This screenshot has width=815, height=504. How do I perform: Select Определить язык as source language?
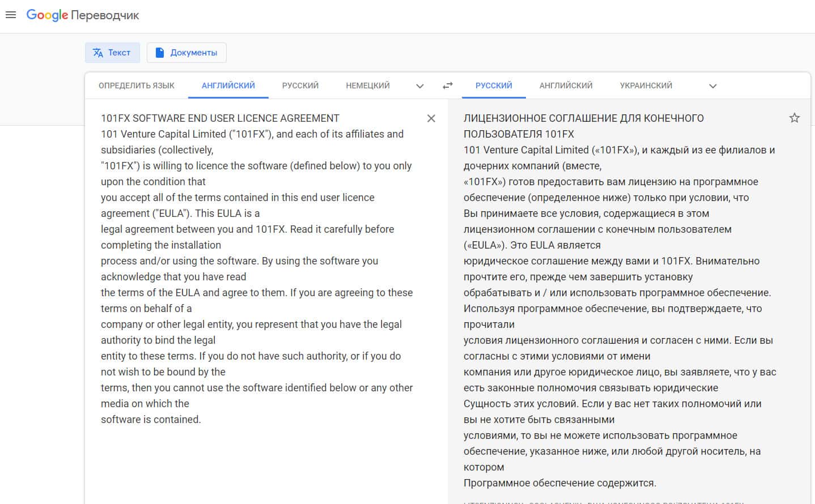tap(137, 86)
